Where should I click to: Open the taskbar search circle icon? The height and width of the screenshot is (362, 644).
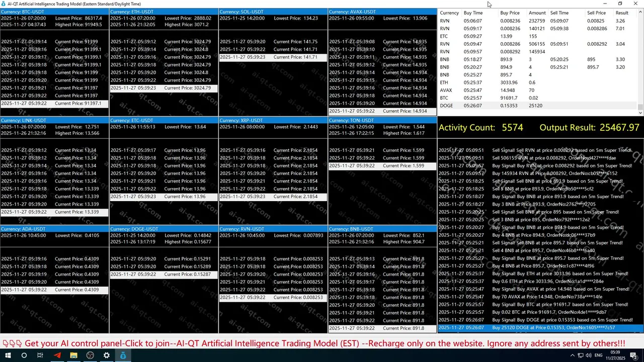click(x=24, y=355)
